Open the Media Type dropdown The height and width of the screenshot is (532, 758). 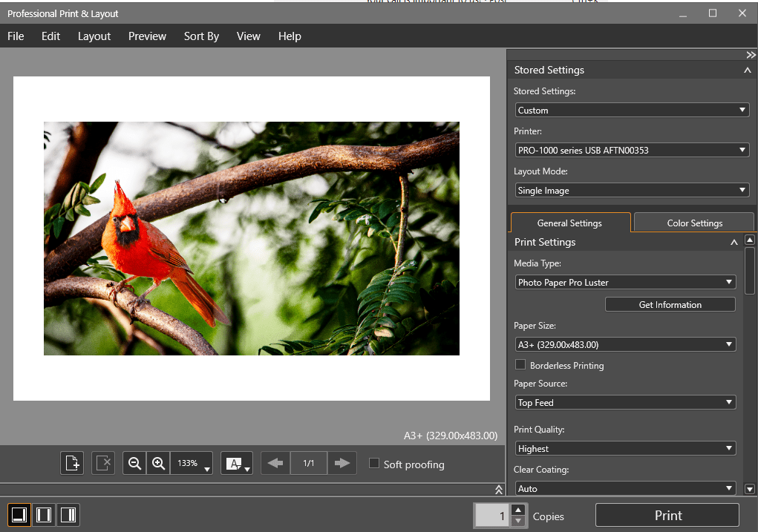[625, 282]
